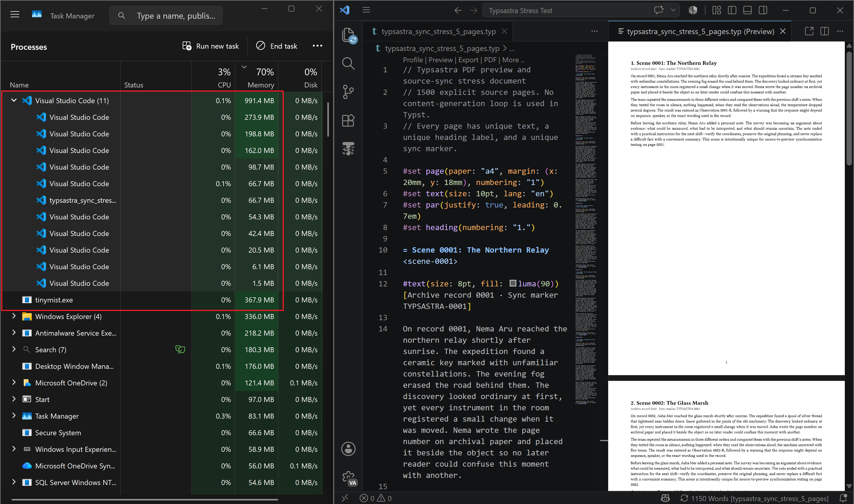Viewport: 854px width, 504px height.
Task: Collapse the Visual Studio Code (11) group
Action: (14, 100)
